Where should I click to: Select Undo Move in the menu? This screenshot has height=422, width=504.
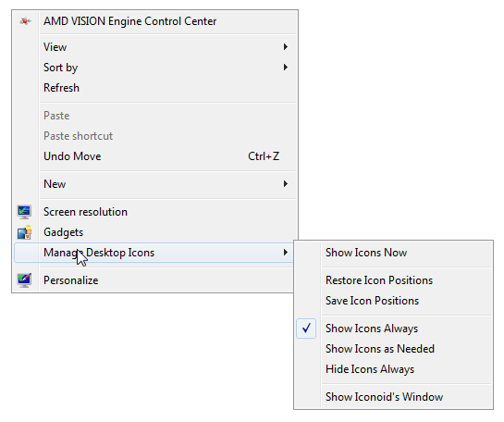(x=72, y=156)
